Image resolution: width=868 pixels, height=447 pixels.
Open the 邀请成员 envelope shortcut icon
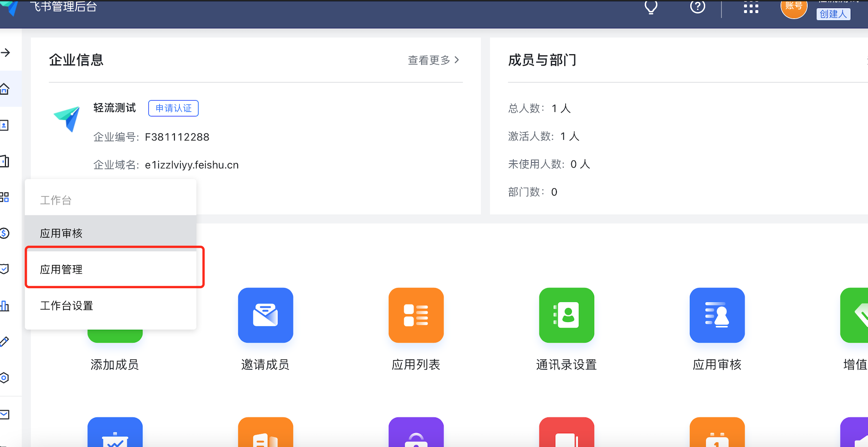[265, 315]
